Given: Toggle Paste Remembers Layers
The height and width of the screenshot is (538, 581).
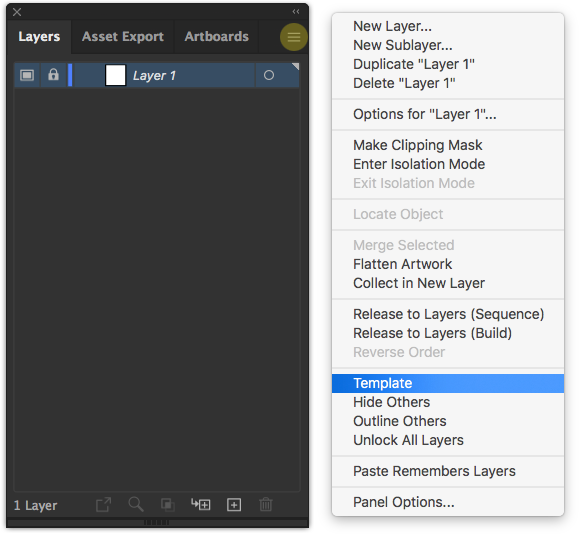Looking at the screenshot, I should click(x=448, y=471).
